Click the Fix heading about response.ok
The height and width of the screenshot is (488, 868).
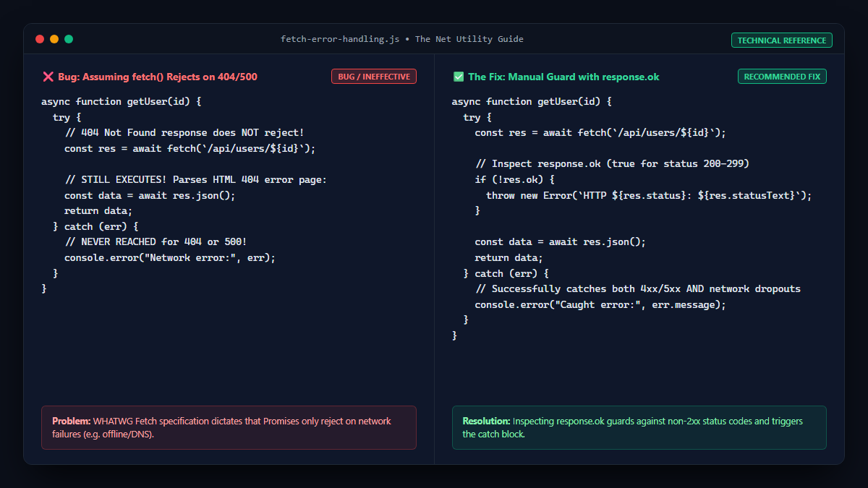coord(563,77)
